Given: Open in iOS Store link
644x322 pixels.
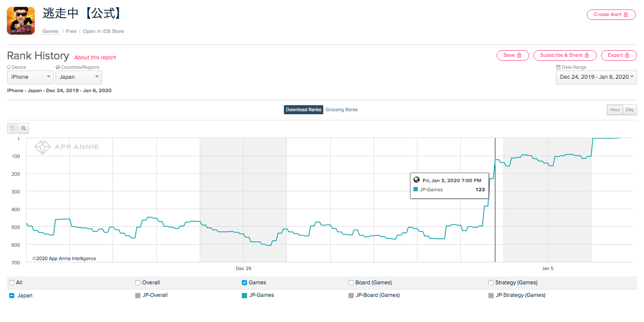Looking at the screenshot, I should tap(104, 31).
